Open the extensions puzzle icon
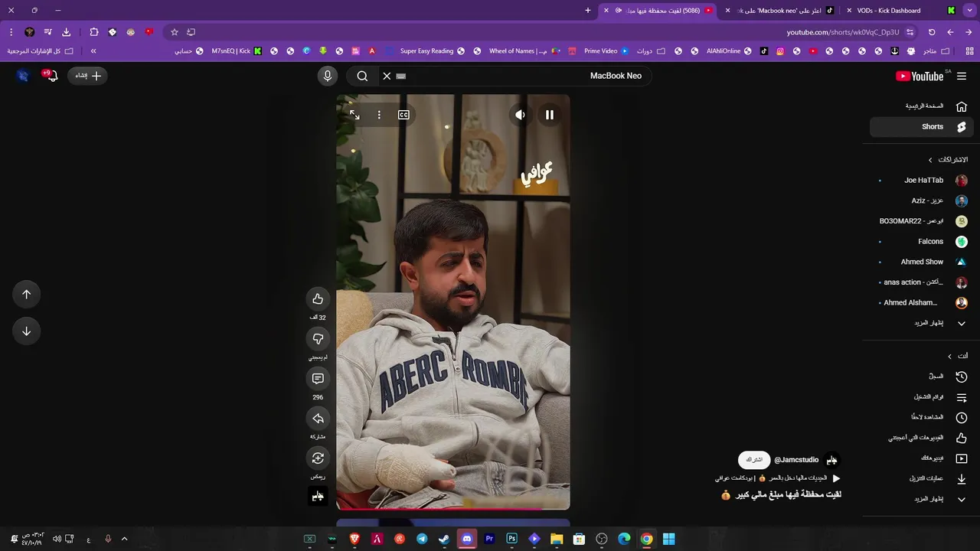Image resolution: width=980 pixels, height=551 pixels. [x=93, y=32]
